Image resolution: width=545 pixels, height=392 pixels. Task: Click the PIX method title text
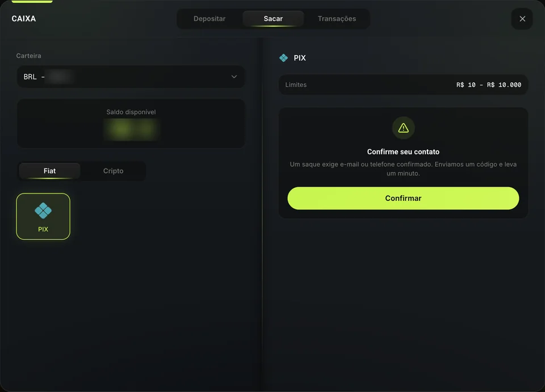click(300, 58)
